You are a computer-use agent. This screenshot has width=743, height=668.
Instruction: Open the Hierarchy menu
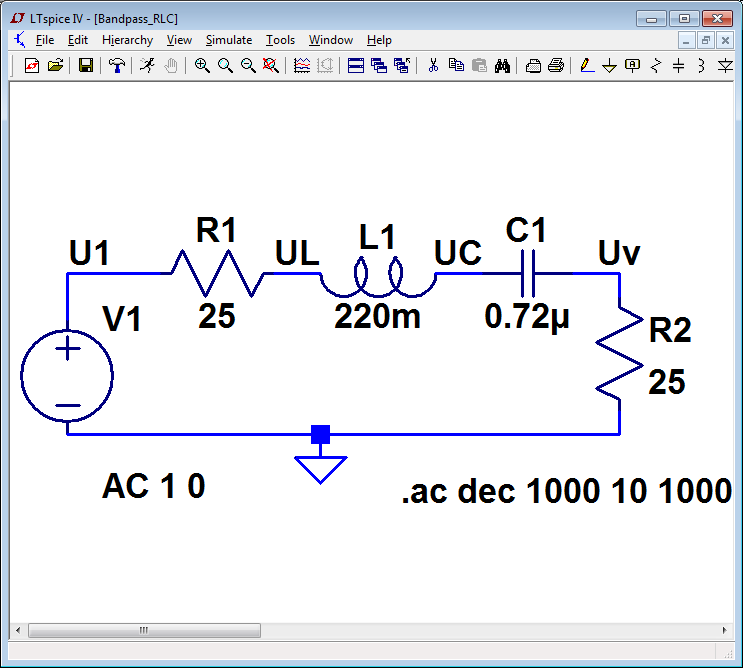127,40
